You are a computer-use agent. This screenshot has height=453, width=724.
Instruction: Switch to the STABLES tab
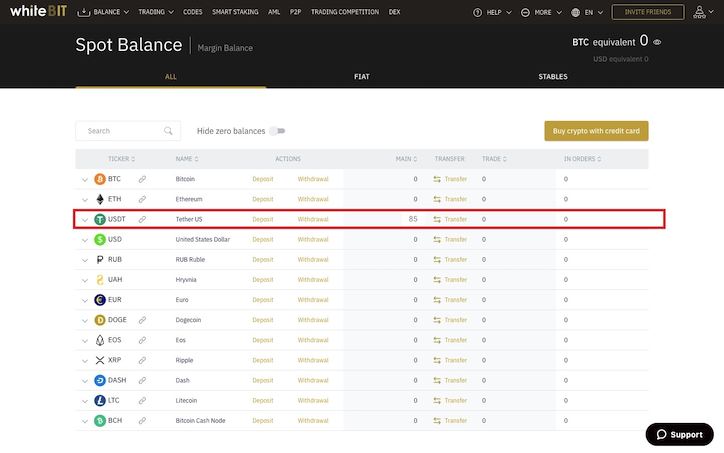(x=553, y=77)
